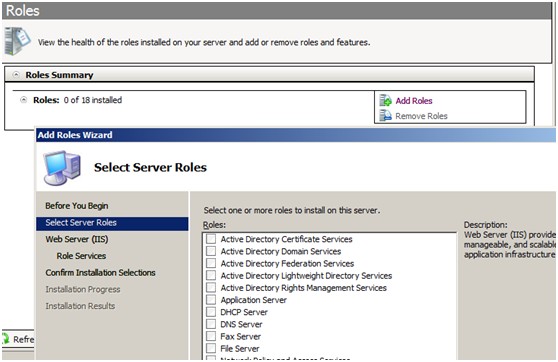Select the Role Services wizard step

pyautogui.click(x=81, y=256)
